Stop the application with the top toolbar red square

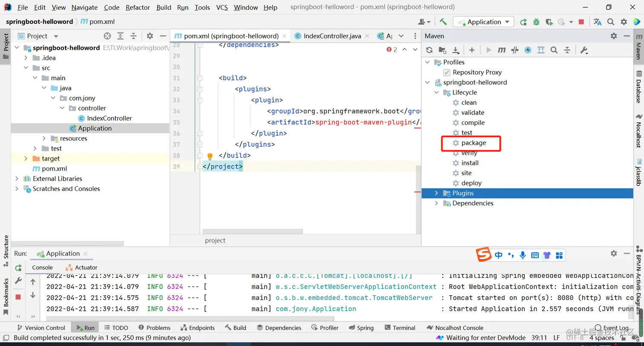tap(581, 22)
